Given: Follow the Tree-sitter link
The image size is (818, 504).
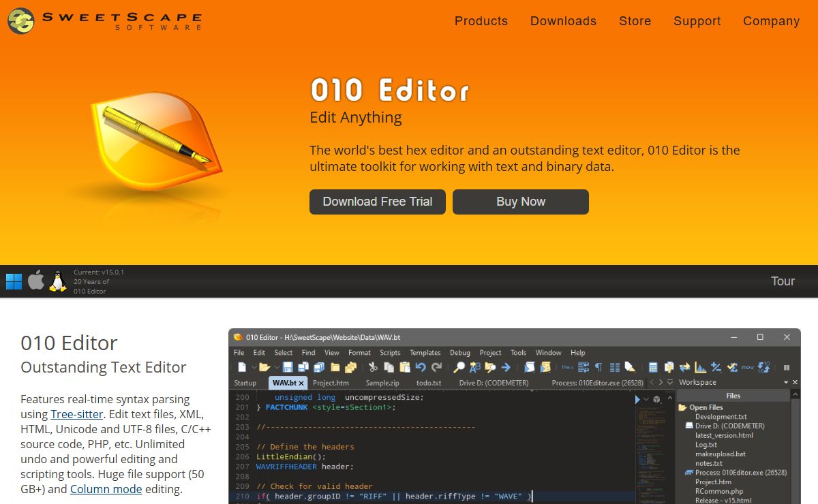Looking at the screenshot, I should click(76, 414).
